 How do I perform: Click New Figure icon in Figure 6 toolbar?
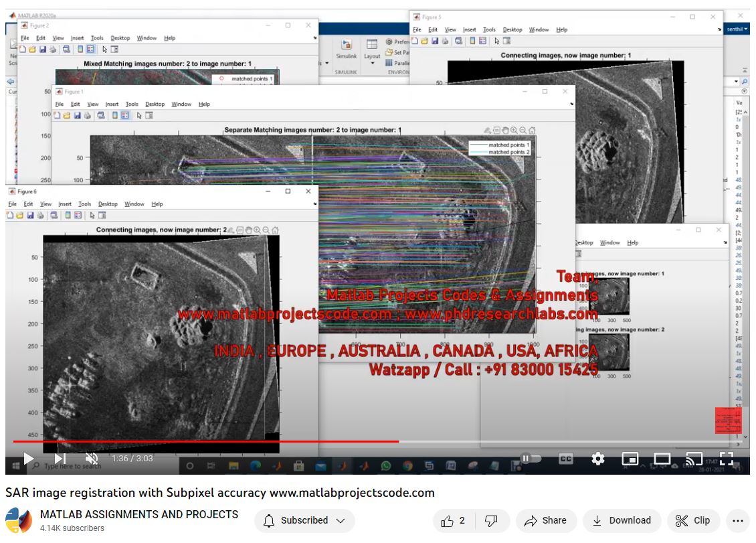(9, 216)
